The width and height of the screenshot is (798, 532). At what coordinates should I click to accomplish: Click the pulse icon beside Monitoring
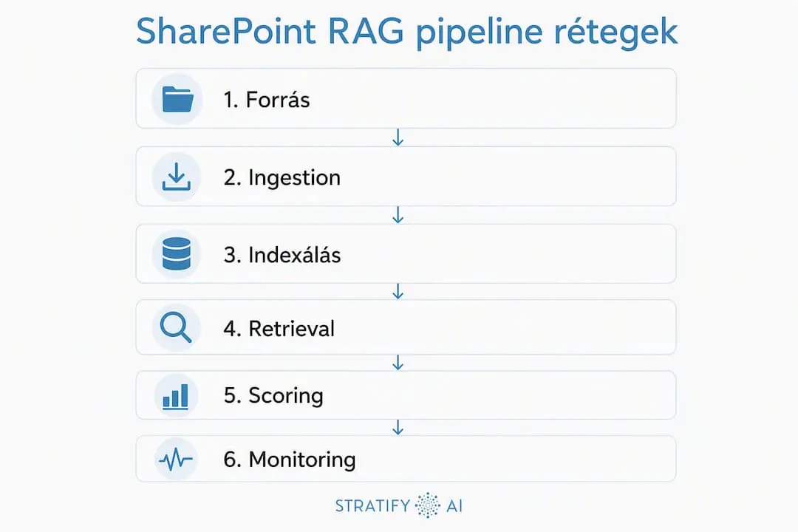[176, 460]
